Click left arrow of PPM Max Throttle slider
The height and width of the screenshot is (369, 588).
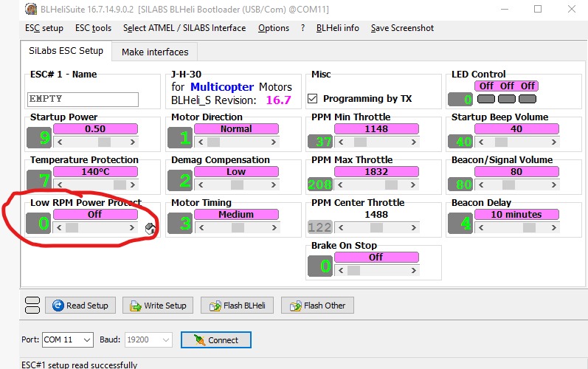[x=341, y=185]
